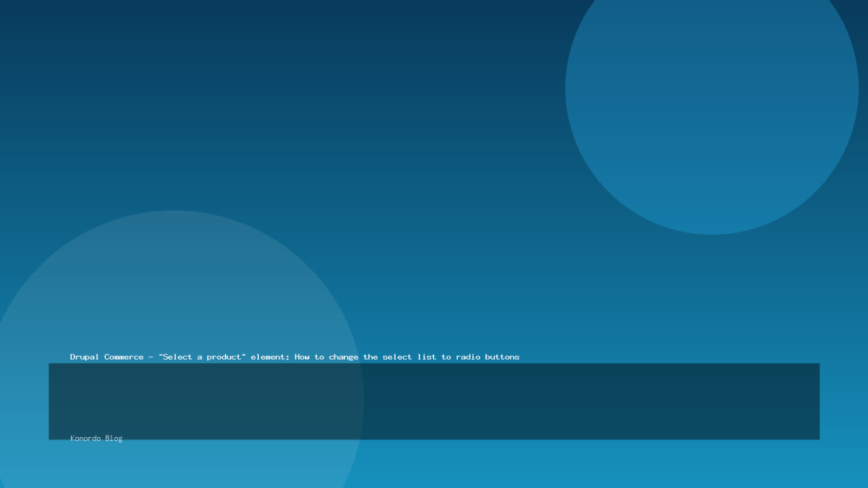Click the dark banner panel below the title

[x=434, y=402]
